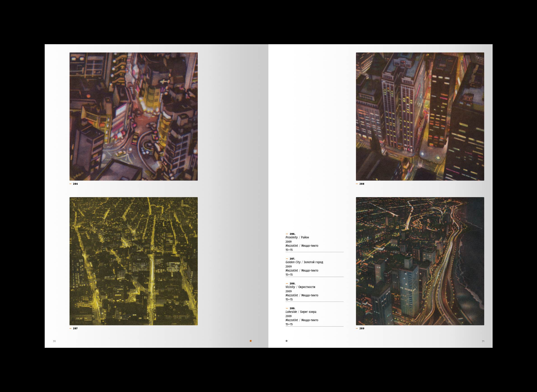Screen dimensions: 537x392
Task: Click the Proximity artwork image 286
Action: tap(133, 117)
